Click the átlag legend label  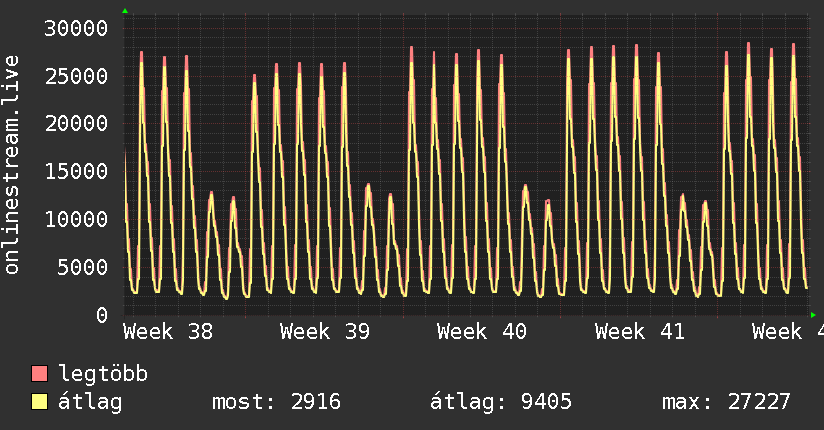point(90,401)
